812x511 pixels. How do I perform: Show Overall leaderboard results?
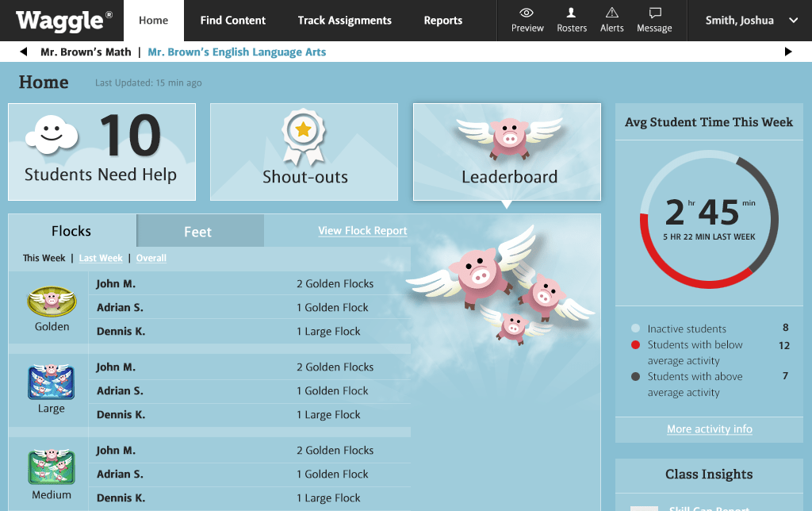pos(151,258)
